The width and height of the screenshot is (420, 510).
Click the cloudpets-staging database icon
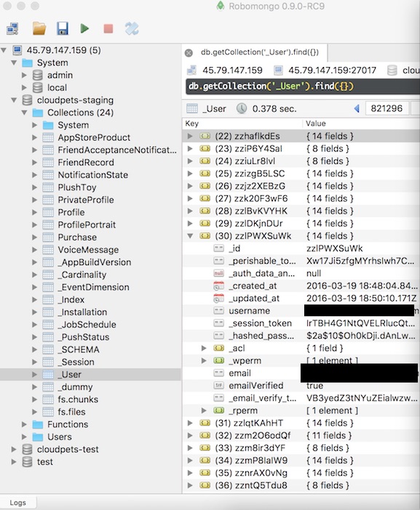[x=28, y=101]
